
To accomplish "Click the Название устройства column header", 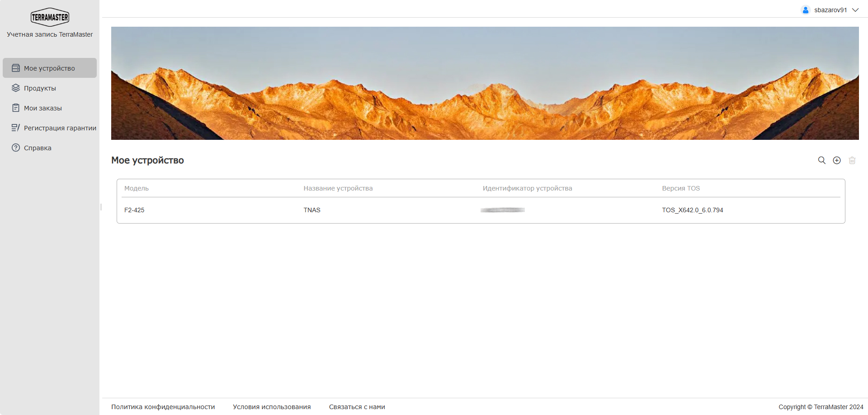I will coord(338,188).
